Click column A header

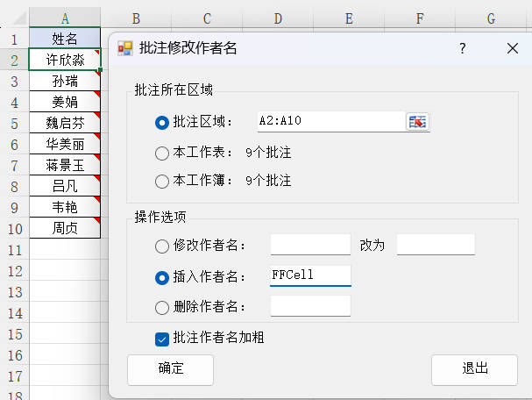coord(65,18)
